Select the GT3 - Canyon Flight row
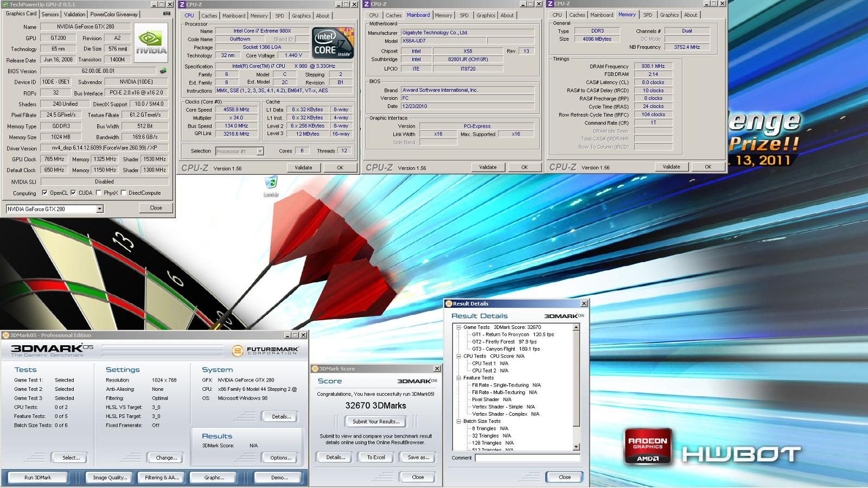 (506, 348)
